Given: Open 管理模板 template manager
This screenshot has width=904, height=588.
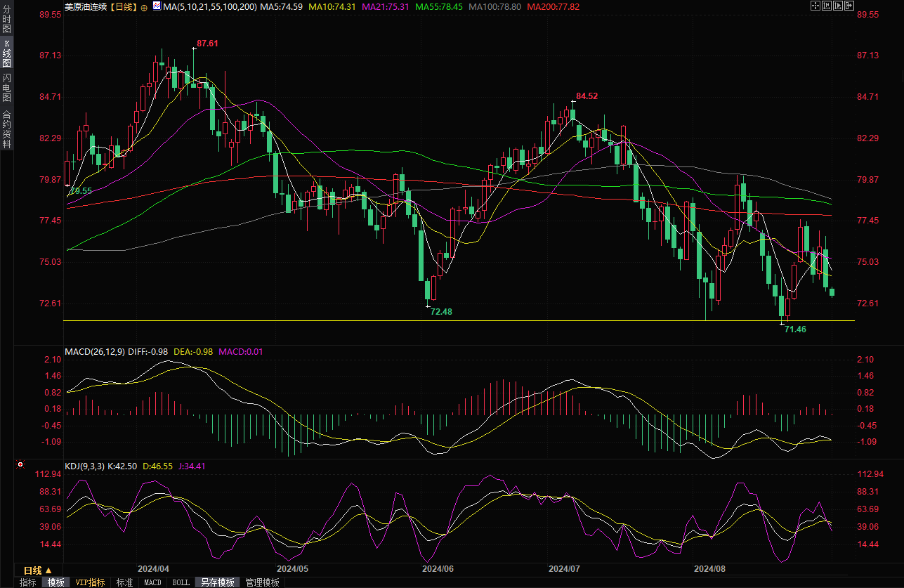Looking at the screenshot, I should pyautogui.click(x=262, y=582).
